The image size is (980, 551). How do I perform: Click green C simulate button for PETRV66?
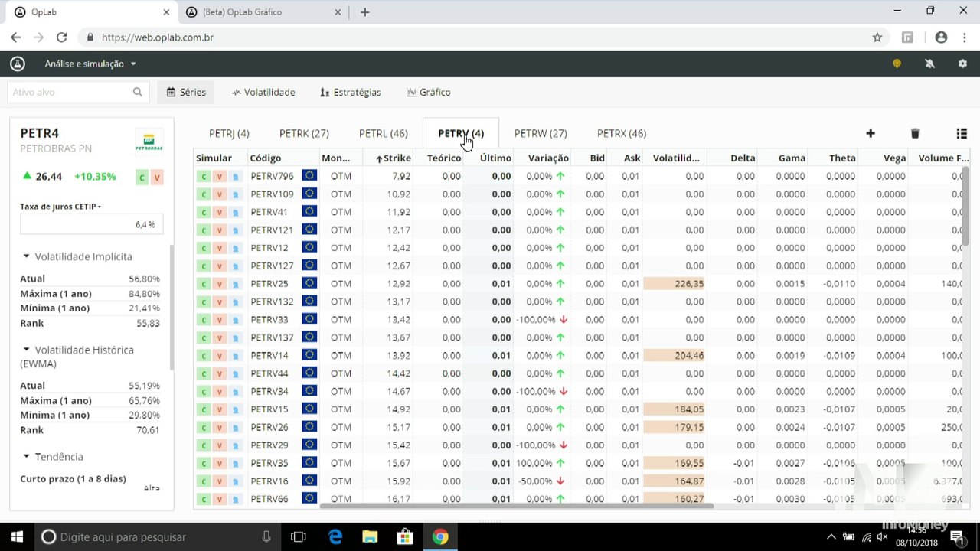click(x=204, y=499)
